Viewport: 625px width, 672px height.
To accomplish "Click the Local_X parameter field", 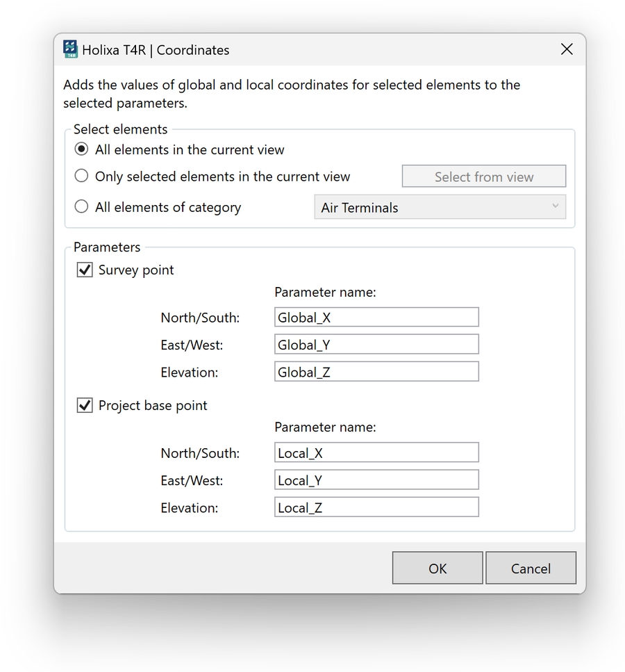I will 376,453.
